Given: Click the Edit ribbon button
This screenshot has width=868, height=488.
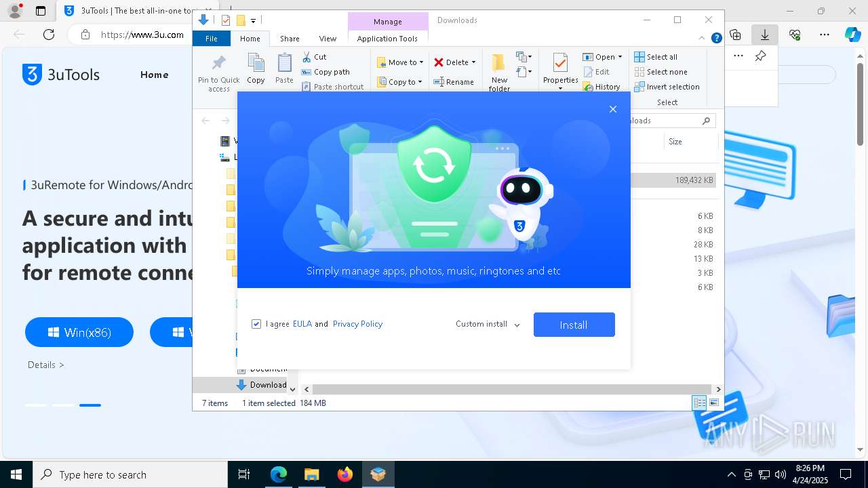Looking at the screenshot, I should pos(596,72).
